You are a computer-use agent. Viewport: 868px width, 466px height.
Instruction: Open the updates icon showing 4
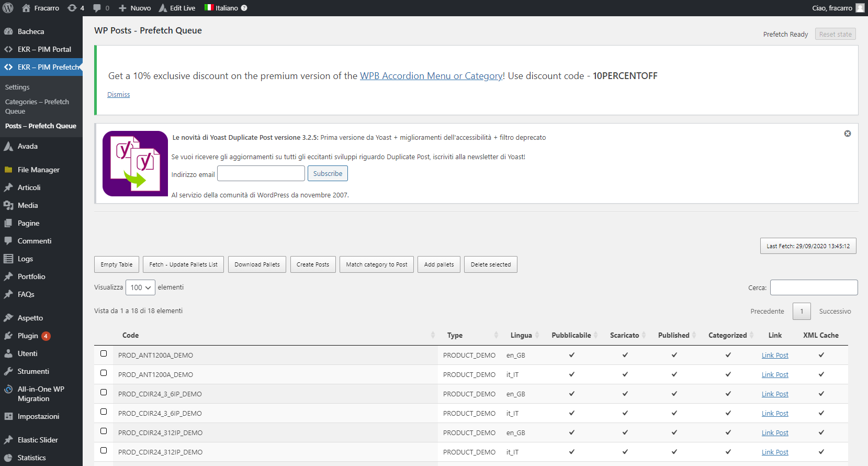pyautogui.click(x=76, y=8)
